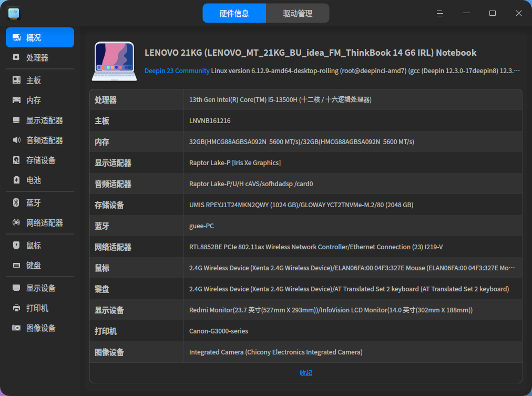Image resolution: width=532 pixels, height=396 pixels.
Task: Select 键盘 in the sidebar
Action: click(x=40, y=266)
